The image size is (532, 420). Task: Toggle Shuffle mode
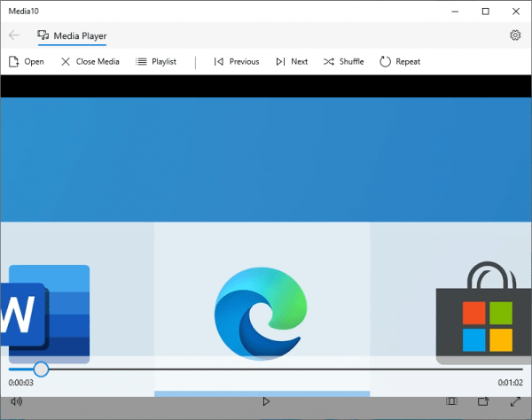coord(343,62)
